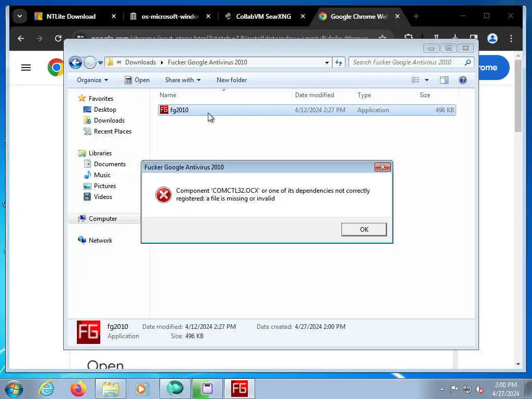Open Chrome three-dot menu
Image resolution: width=532 pixels, height=399 pixels.
pyautogui.click(x=511, y=38)
